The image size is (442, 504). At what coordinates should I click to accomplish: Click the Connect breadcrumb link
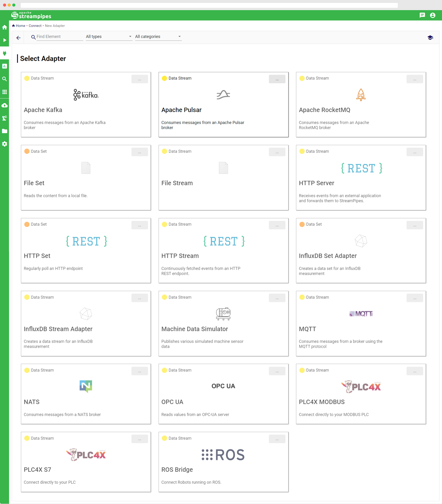pyautogui.click(x=35, y=26)
